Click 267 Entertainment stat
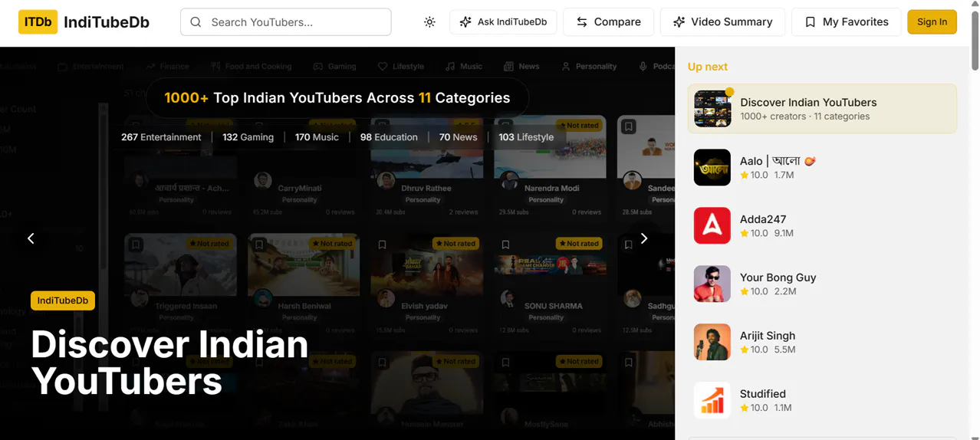 point(161,137)
